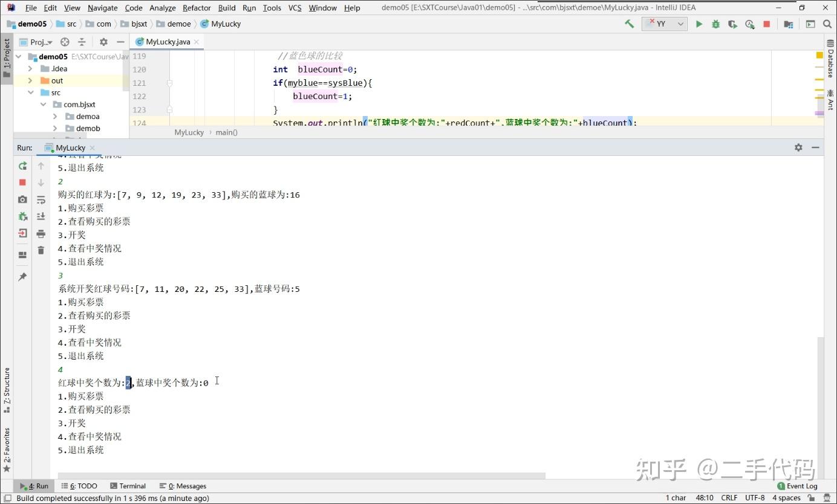837x504 pixels.
Task: Hide the Project panel
Action: 120,42
